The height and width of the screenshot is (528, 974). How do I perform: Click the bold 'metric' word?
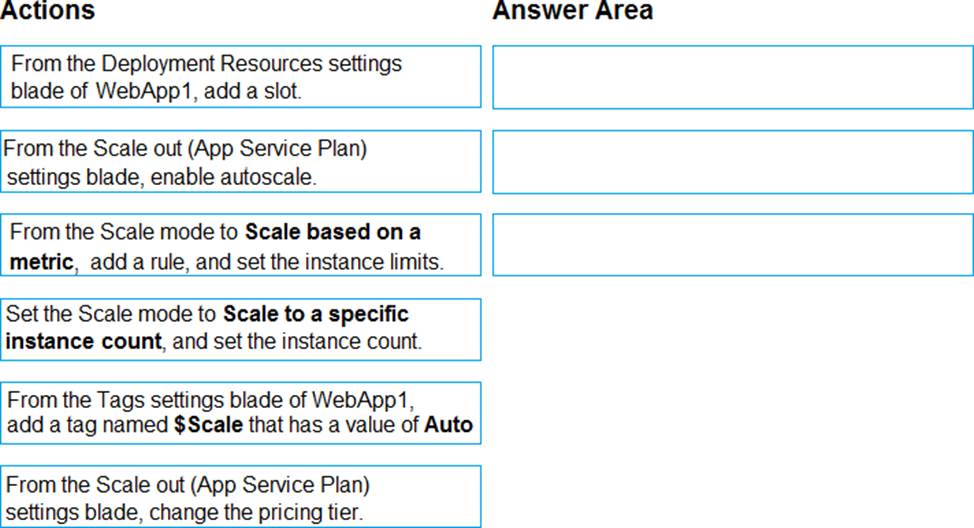tap(42, 262)
